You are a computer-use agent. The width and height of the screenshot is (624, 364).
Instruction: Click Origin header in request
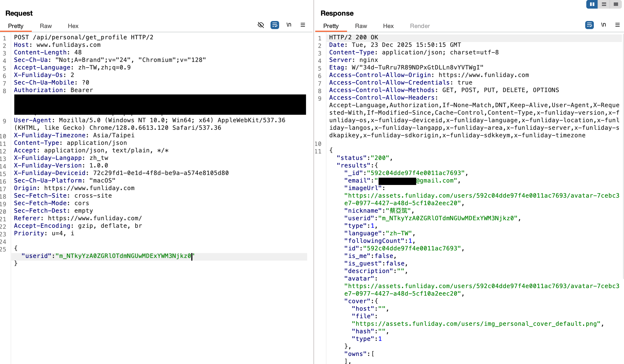point(74,188)
